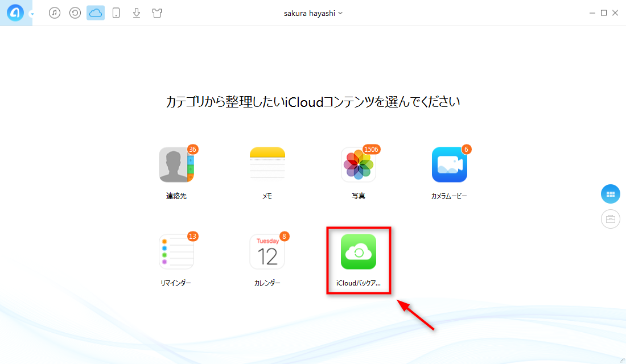The width and height of the screenshot is (626, 364).
Task: Click the iCloudバックア... label text
Action: click(x=359, y=283)
